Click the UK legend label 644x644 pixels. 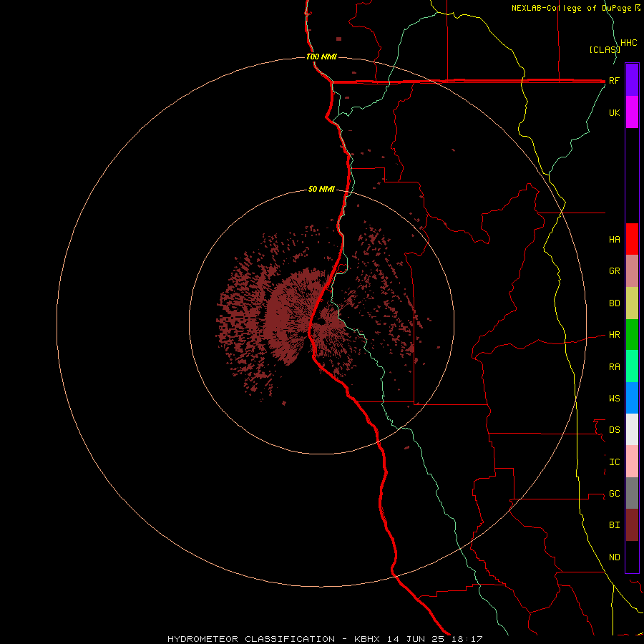615,112
